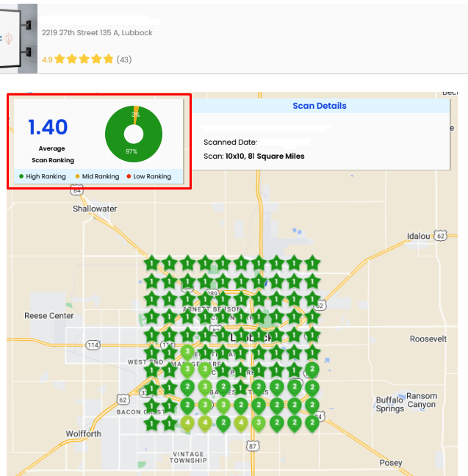Image resolution: width=468 pixels, height=476 pixels.
Task: Click the rank 2 pin at grid's bottom-right corner
Action: click(x=312, y=424)
